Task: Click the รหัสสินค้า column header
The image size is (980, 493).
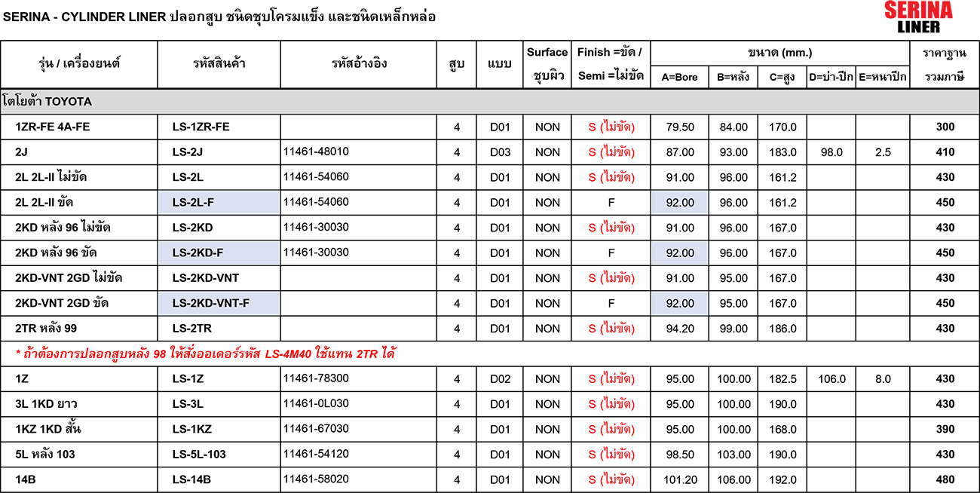Action: pyautogui.click(x=219, y=63)
